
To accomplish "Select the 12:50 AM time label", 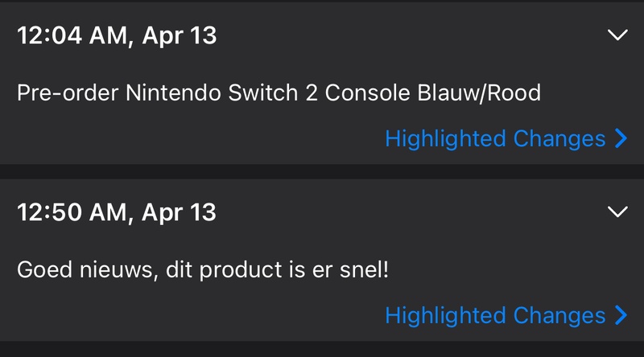I will [71, 211].
